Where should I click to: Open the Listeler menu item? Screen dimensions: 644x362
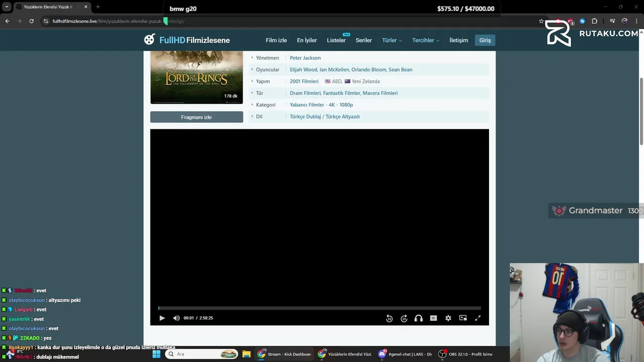(x=336, y=40)
